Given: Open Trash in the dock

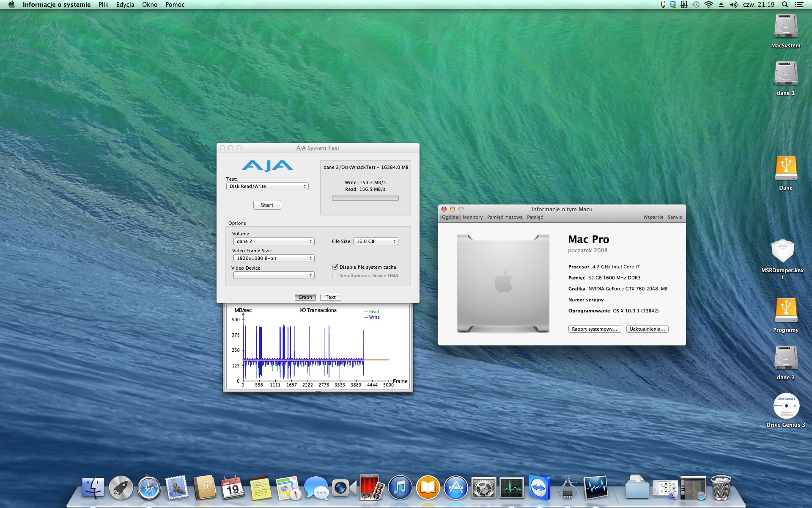Looking at the screenshot, I should [721, 488].
